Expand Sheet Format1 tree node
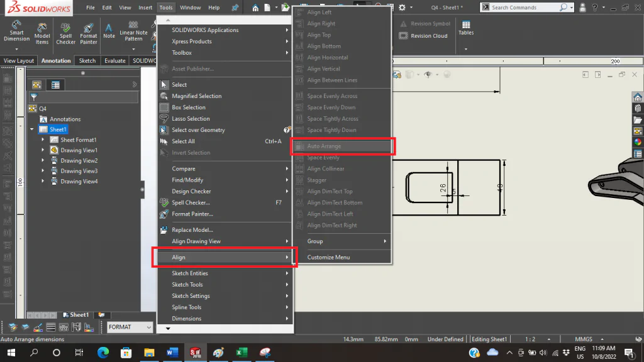The image size is (644, 362). click(43, 140)
